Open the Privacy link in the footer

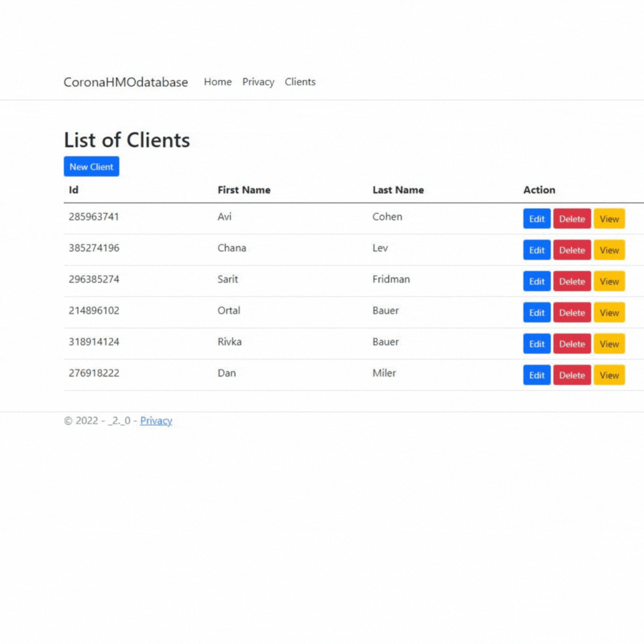(x=156, y=421)
